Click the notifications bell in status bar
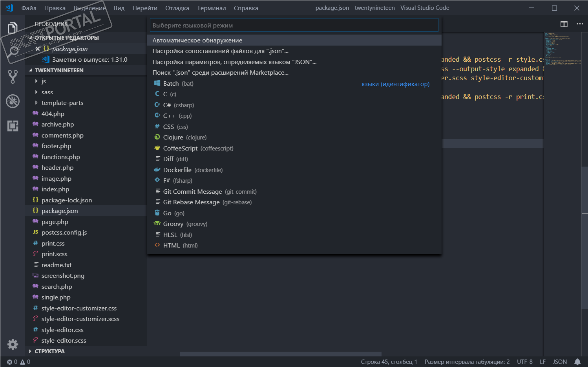The width and height of the screenshot is (588, 367). (577, 362)
